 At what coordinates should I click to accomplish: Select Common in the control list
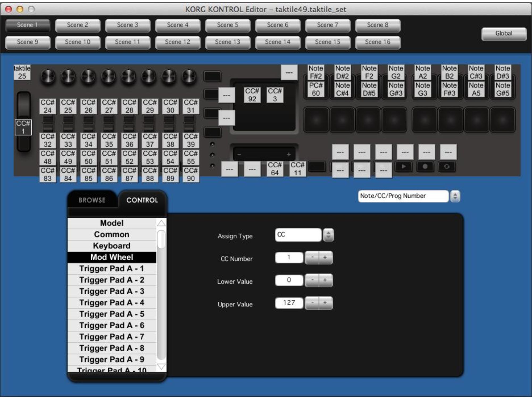point(112,235)
